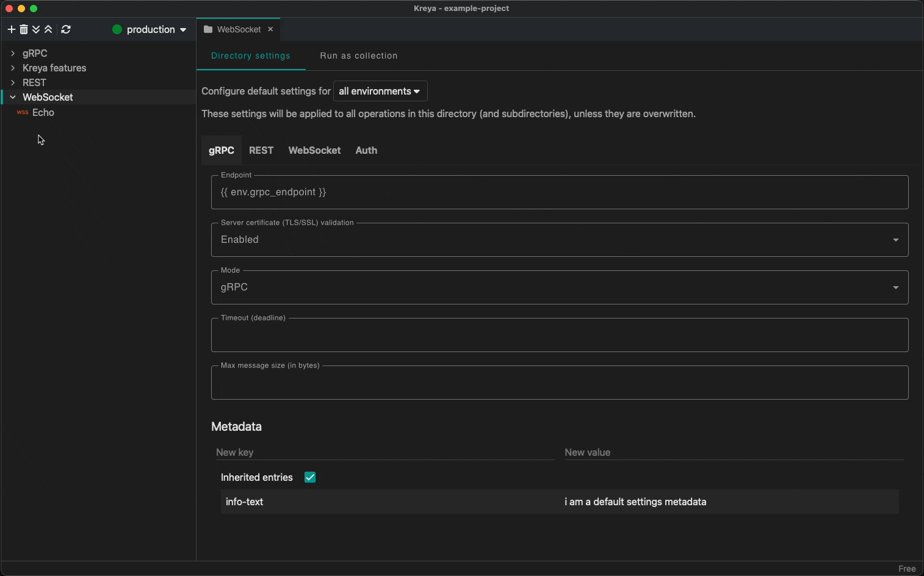Click the plus icon to add new item
This screenshot has height=576, width=924.
coord(11,29)
